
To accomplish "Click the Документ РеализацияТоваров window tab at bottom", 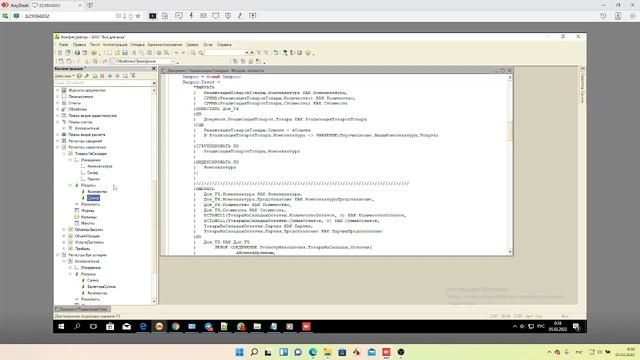I will [x=82, y=309].
